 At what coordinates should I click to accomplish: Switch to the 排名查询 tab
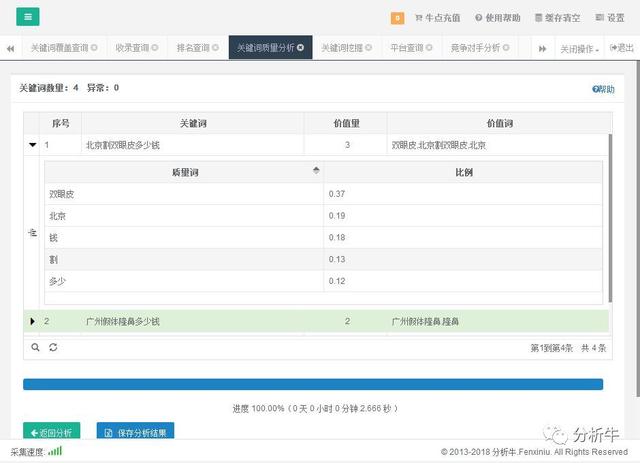pos(194,48)
